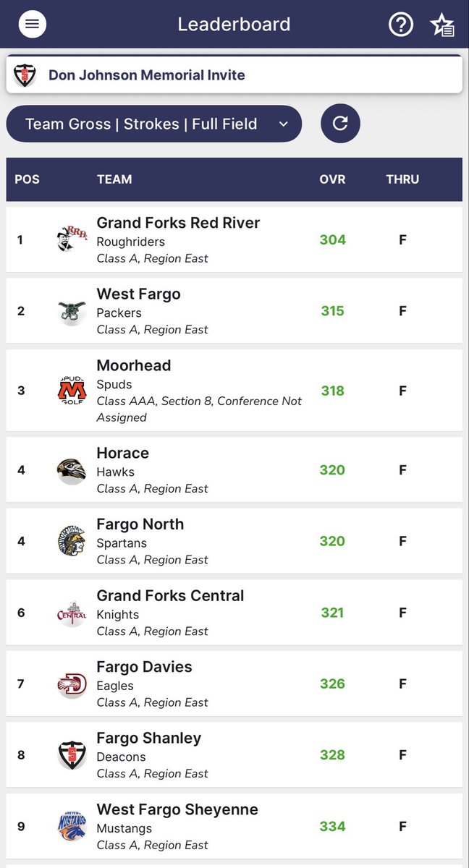Open the Don Johnson Memorial Invite banner

click(234, 75)
